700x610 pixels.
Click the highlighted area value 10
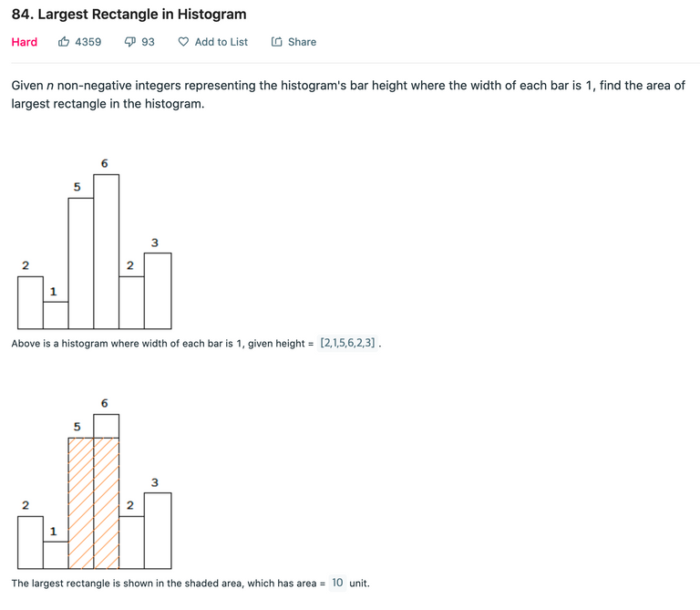(x=337, y=583)
